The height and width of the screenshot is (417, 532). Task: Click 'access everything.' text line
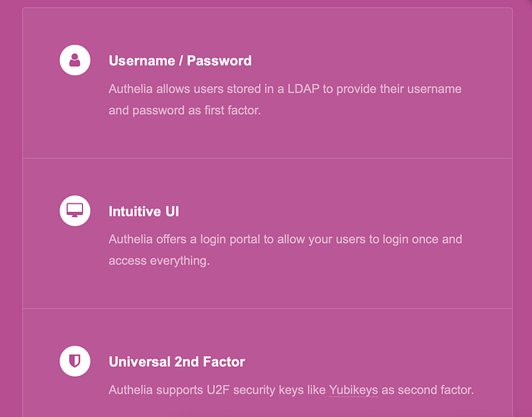159,261
